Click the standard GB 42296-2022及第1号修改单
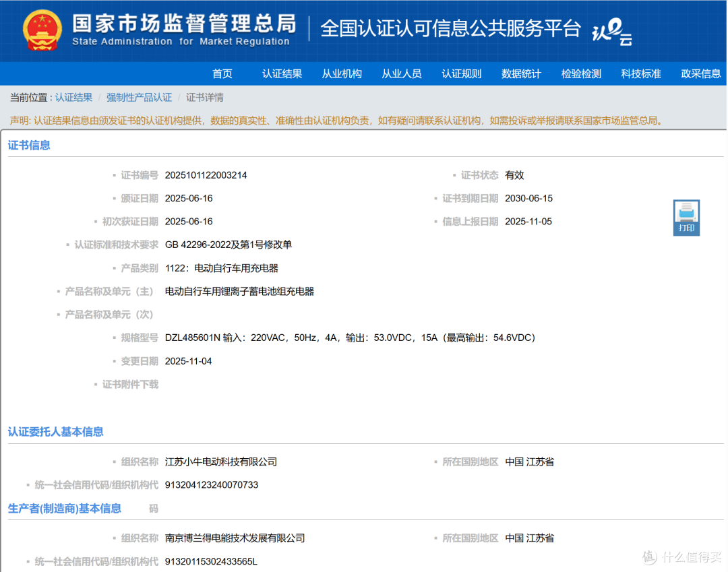The width and height of the screenshot is (728, 572). (x=229, y=245)
